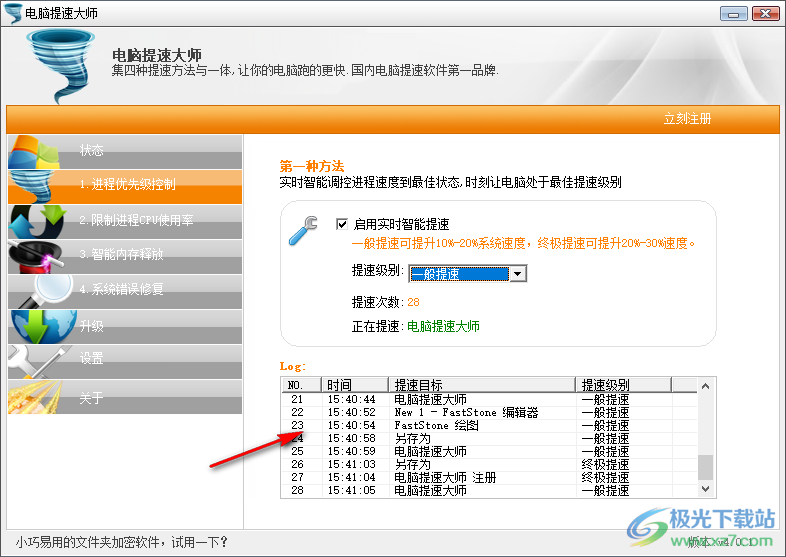Click the tornado icon beside 进程优先级控制
Viewport: 786px width, 557px height.
point(31,187)
